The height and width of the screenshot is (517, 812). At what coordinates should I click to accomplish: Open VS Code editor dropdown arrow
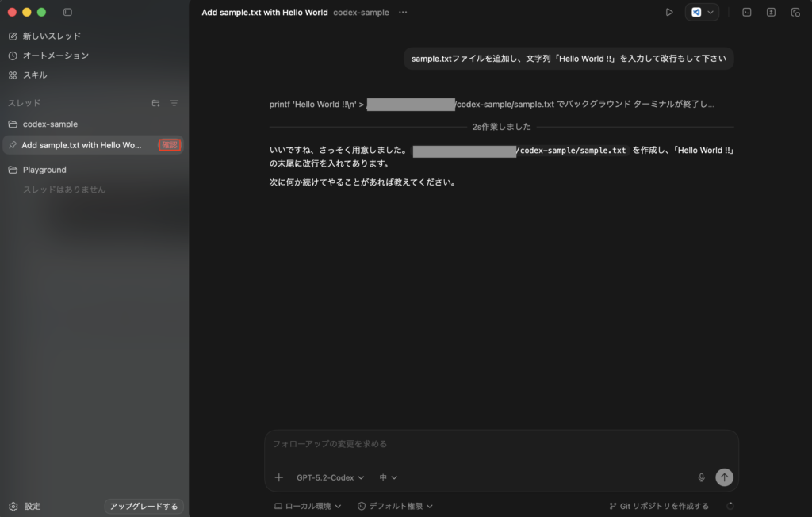[710, 12]
